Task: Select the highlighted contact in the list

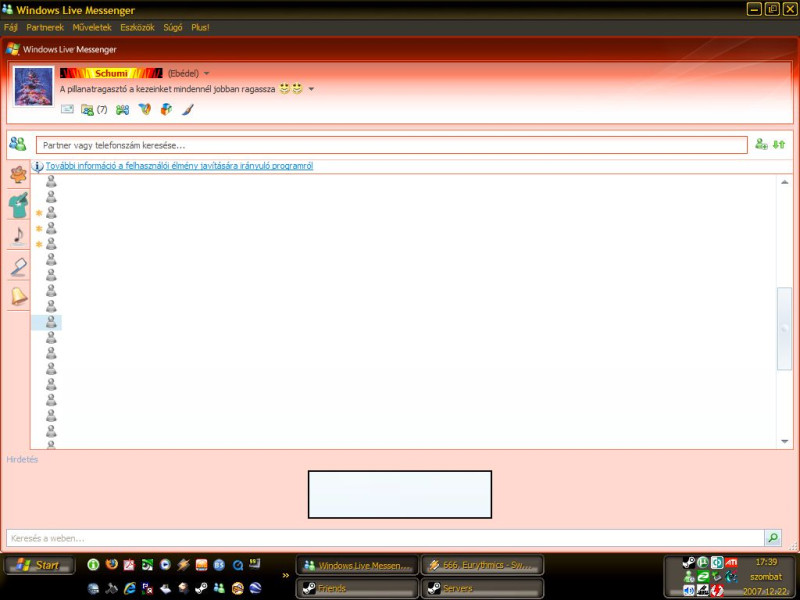Action: [46, 322]
